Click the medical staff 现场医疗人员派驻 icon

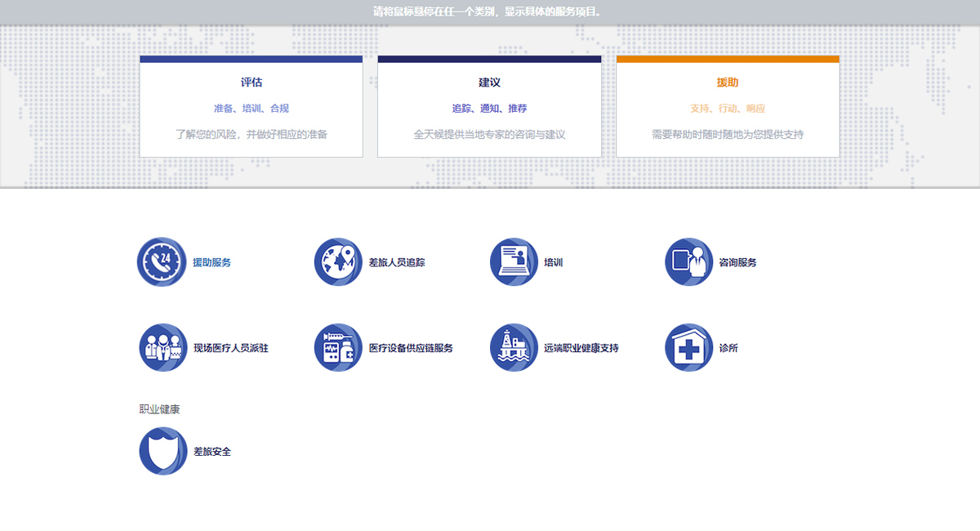(163, 348)
